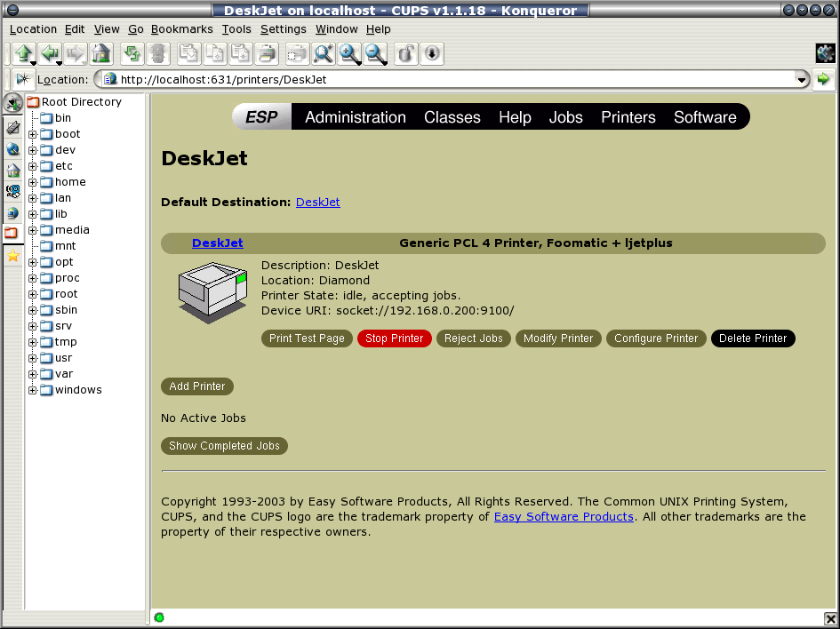Click the Copy toolbar icon
The image size is (840, 629).
pyautogui.click(x=215, y=53)
